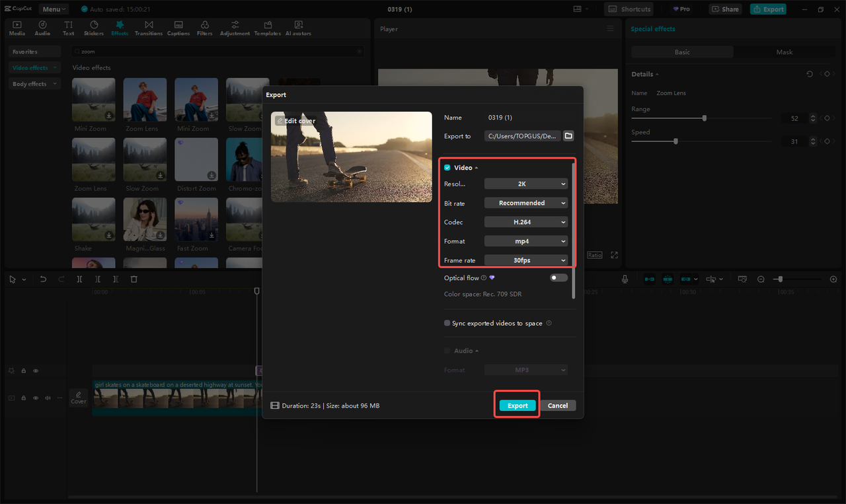Open the Menu at top left

53,9
